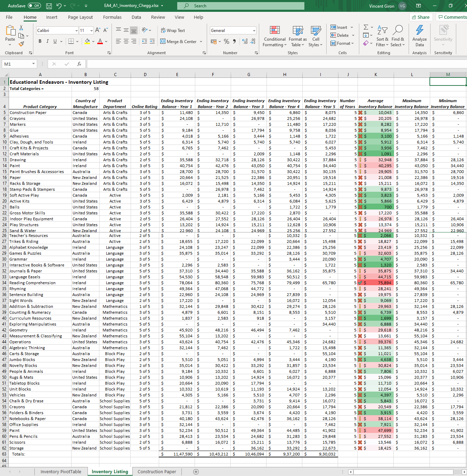Click the Cut scissors icon
The height and width of the screenshot is (476, 467).
point(21,28)
